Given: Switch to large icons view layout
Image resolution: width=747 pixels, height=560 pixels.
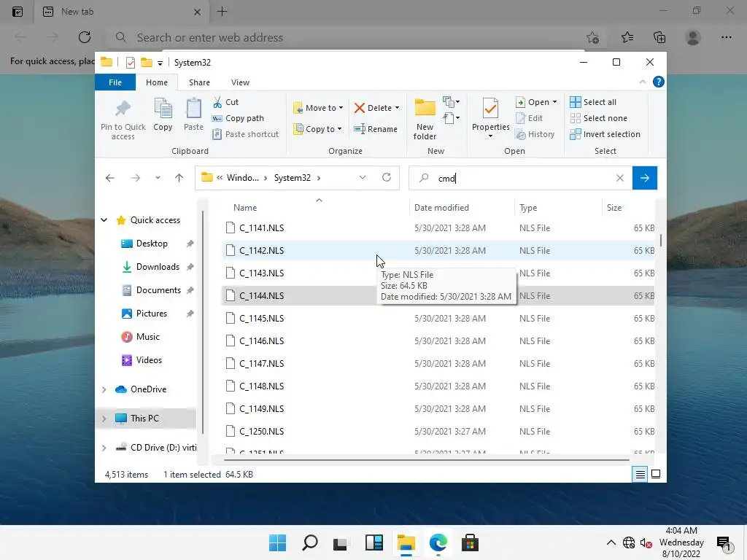Looking at the screenshot, I should 656,474.
